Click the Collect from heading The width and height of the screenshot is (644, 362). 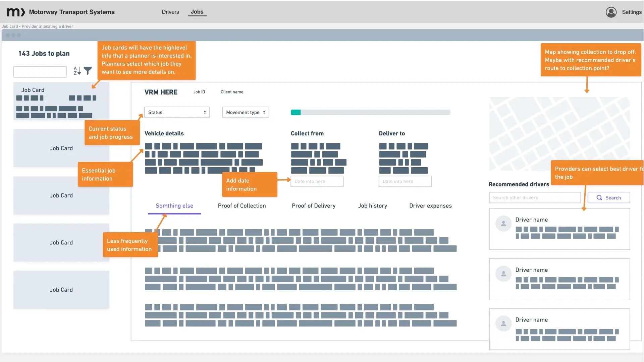tap(307, 133)
